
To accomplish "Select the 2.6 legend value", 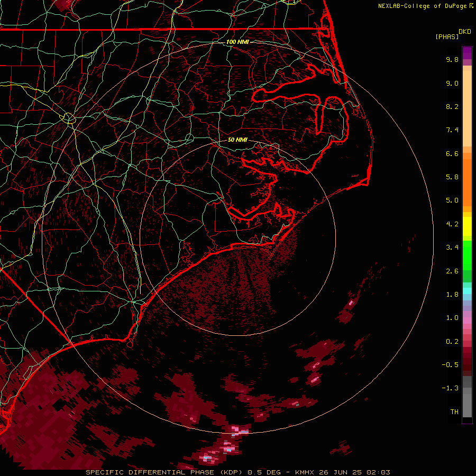I will tap(452, 271).
